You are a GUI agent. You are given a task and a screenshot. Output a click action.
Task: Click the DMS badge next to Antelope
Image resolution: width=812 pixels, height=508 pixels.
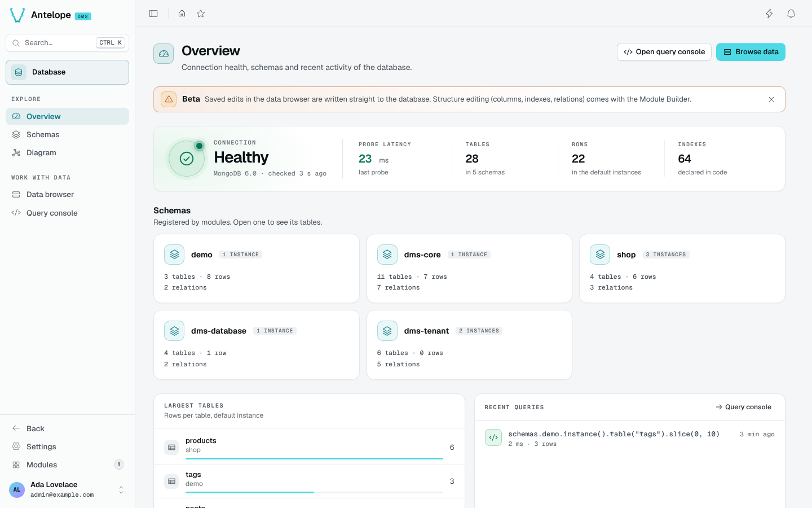point(83,16)
